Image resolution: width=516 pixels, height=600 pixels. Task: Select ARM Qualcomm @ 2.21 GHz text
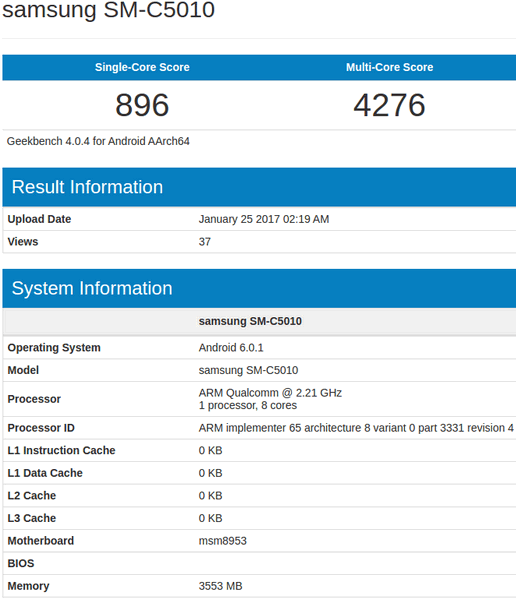click(x=270, y=393)
